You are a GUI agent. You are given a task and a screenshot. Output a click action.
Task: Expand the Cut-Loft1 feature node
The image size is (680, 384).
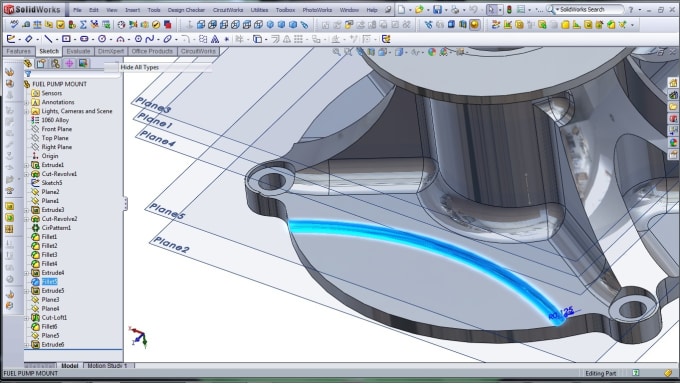pyautogui.click(x=27, y=318)
